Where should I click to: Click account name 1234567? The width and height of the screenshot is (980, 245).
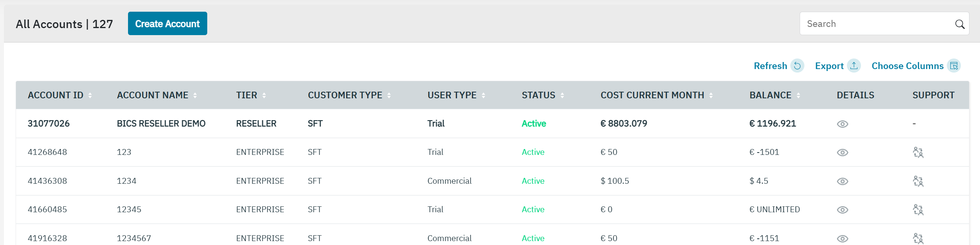coord(134,238)
